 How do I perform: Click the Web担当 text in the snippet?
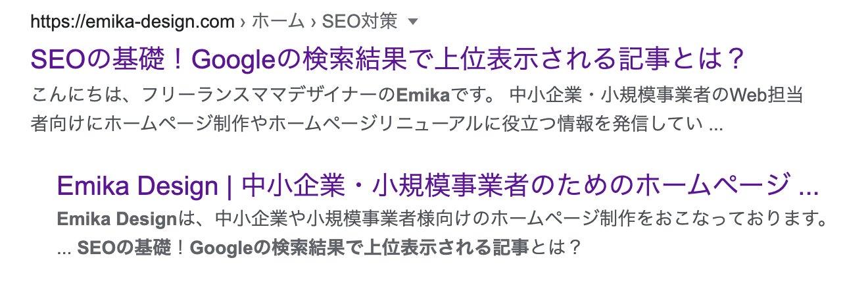(x=767, y=95)
